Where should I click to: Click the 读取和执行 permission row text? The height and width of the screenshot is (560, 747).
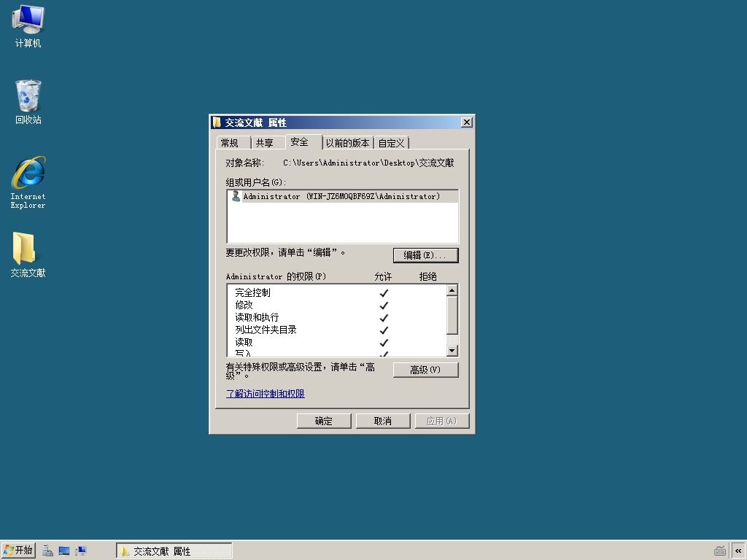tap(258, 318)
